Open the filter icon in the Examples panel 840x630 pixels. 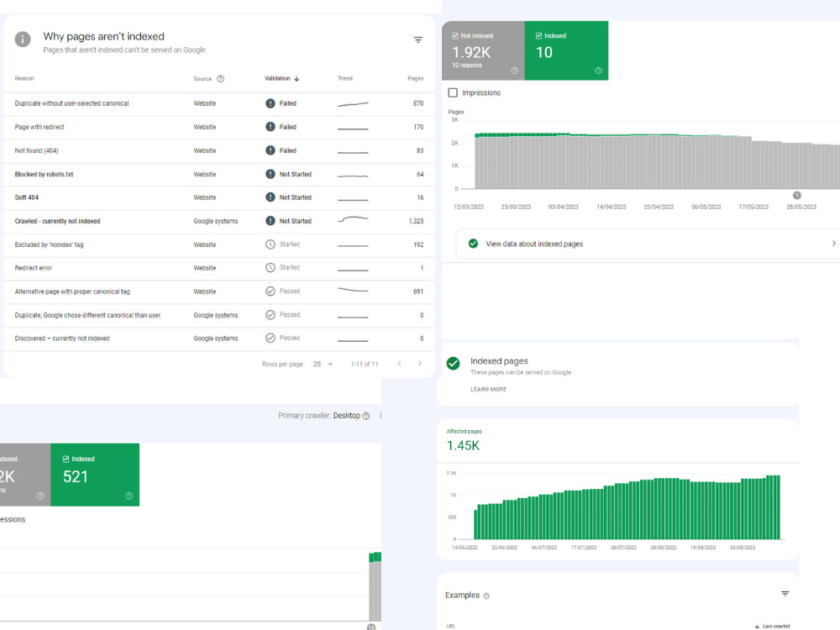click(x=785, y=594)
